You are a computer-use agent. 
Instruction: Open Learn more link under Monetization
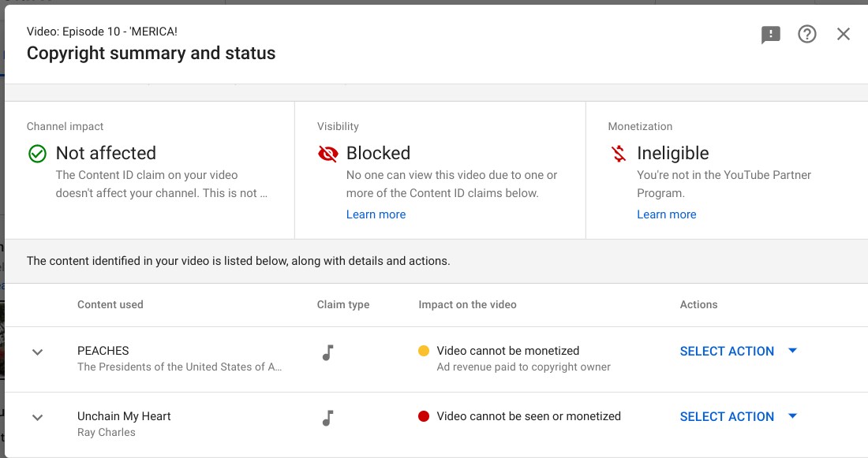[x=667, y=214]
